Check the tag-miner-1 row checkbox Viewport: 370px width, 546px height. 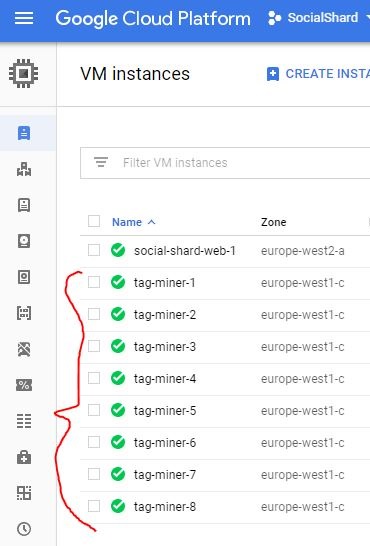click(x=94, y=282)
